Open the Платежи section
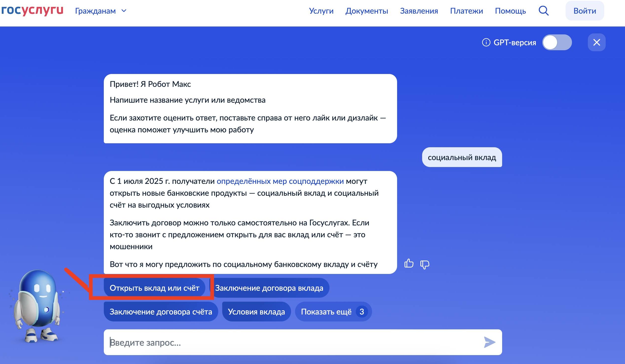625x364 pixels. 467,11
